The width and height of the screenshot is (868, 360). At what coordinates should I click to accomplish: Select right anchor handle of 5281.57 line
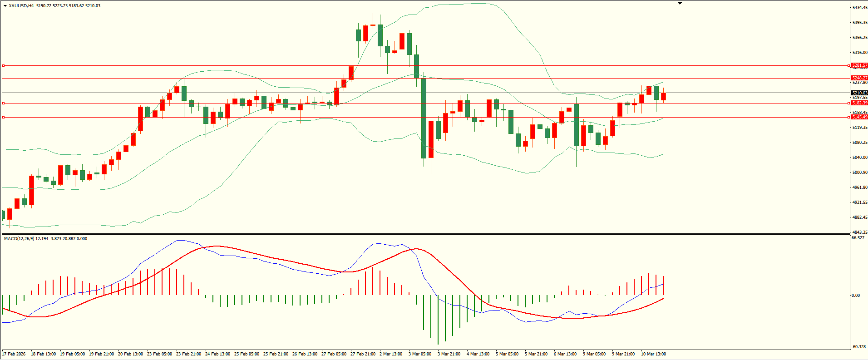tap(849, 66)
